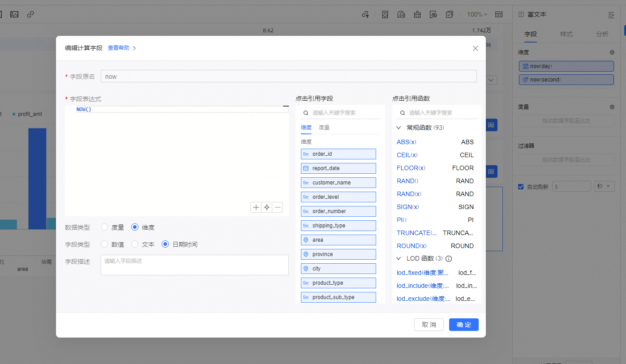Collapse the 常规函数 (93) group

pyautogui.click(x=399, y=128)
